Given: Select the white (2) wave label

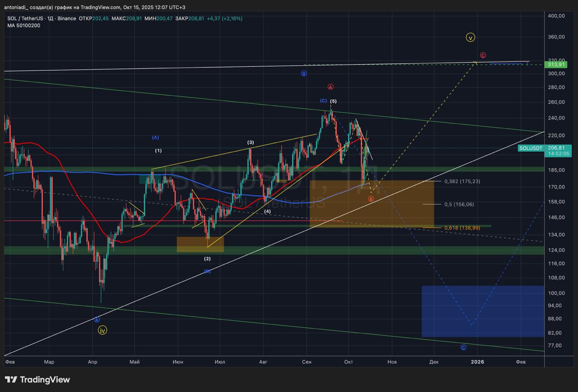Looking at the screenshot, I should coord(207,259).
